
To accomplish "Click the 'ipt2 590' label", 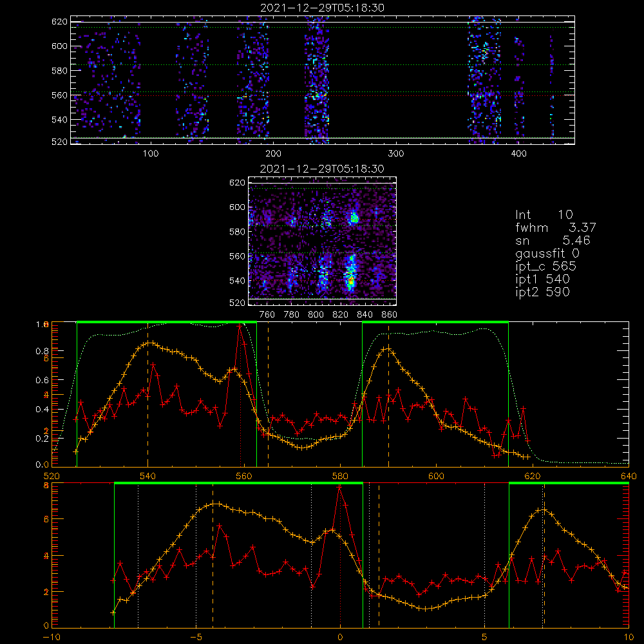I will click(x=542, y=292).
